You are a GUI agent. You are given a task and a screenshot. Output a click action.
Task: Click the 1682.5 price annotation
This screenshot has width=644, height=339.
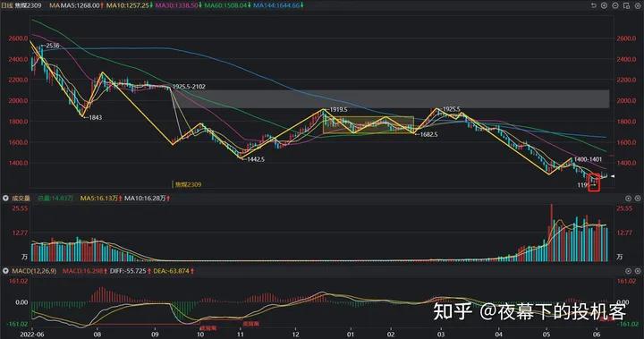(428, 134)
